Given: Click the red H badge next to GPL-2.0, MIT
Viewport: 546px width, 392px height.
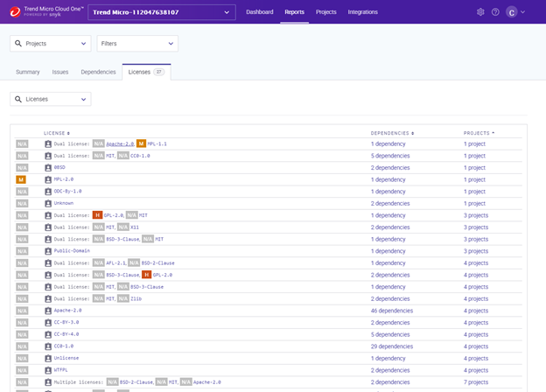Looking at the screenshot, I should pyautogui.click(x=98, y=215).
